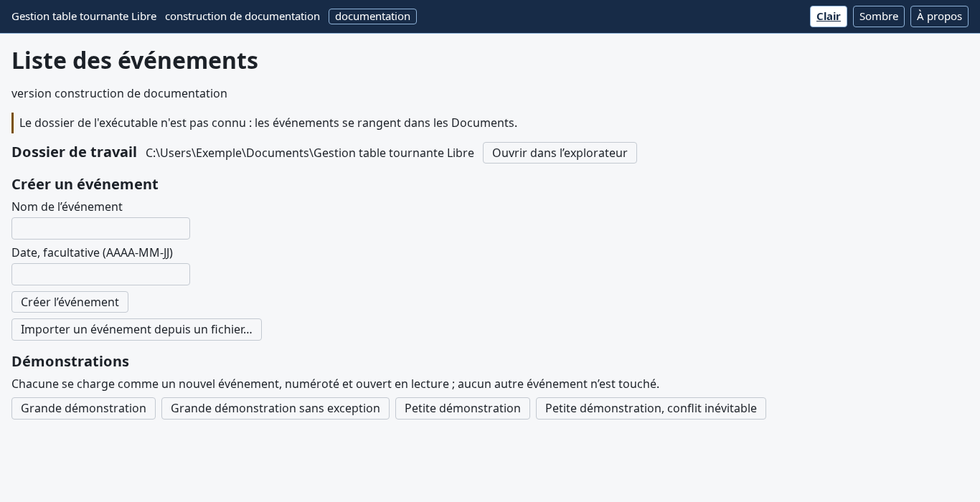Load Grande démonstration sans exception
Image resolution: width=980 pixels, height=502 pixels.
pyautogui.click(x=275, y=409)
